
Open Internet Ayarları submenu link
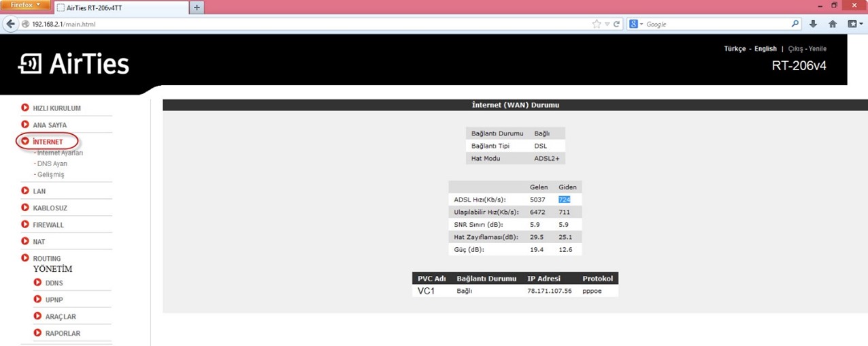tap(59, 153)
